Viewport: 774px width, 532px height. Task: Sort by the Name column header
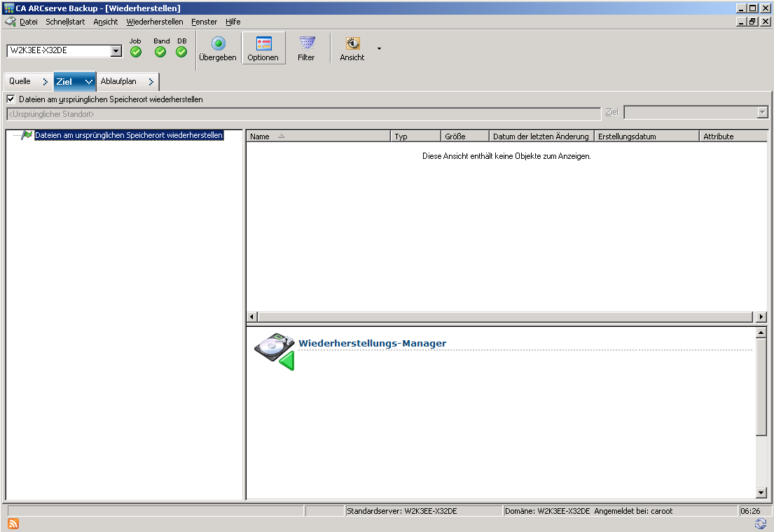317,136
